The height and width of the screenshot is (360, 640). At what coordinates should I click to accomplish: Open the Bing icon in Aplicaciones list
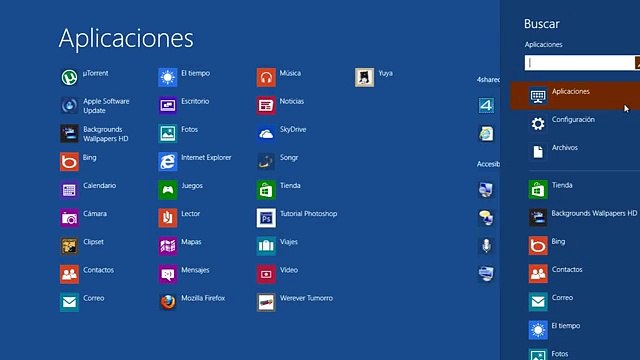tap(69, 162)
